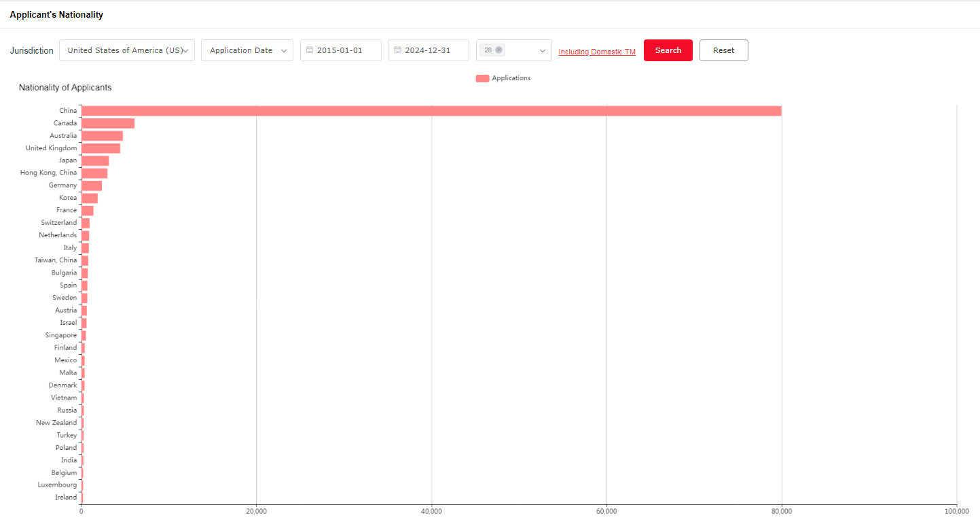Image resolution: width=980 pixels, height=522 pixels.
Task: Click the Reset button
Action: point(723,50)
